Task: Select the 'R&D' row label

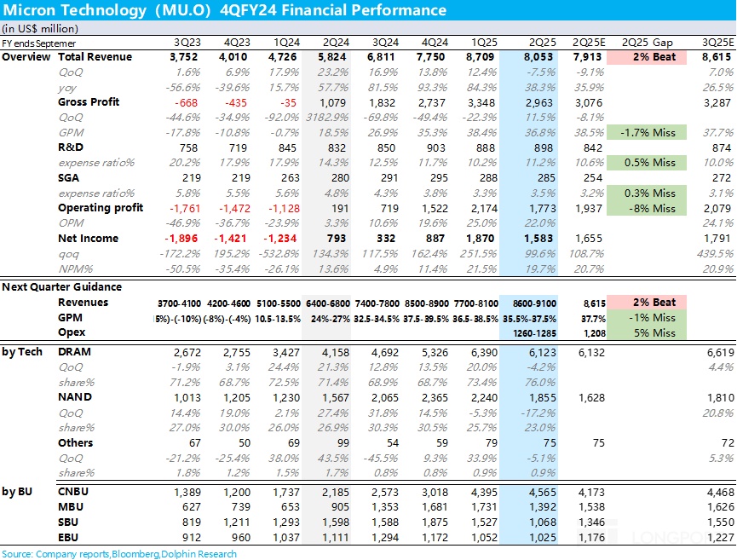Action: click(x=71, y=147)
